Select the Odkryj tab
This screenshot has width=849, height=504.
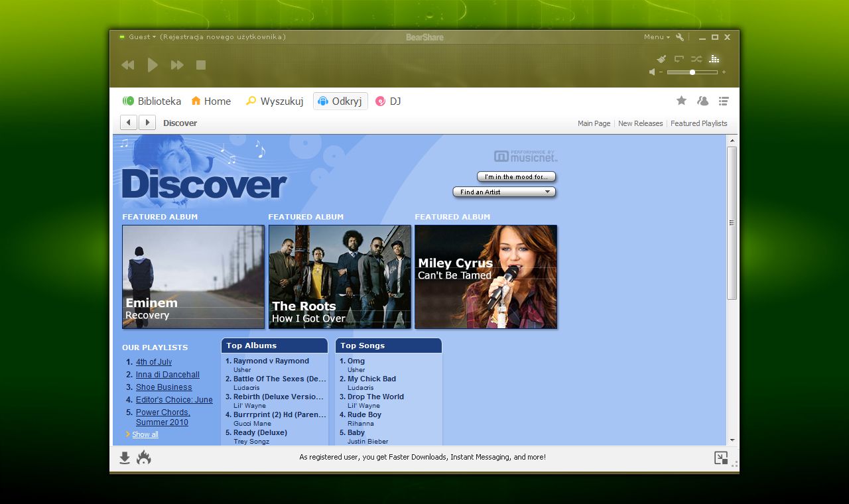(x=340, y=101)
